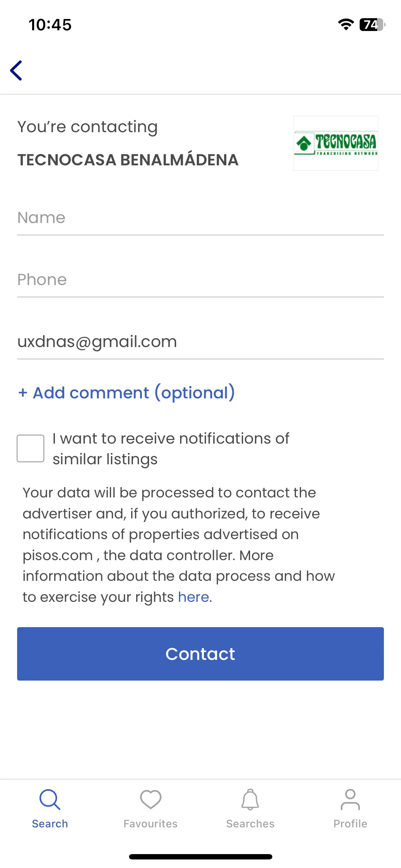401x868 pixels.
Task: Open the data rights 'here' link
Action: coord(194,597)
